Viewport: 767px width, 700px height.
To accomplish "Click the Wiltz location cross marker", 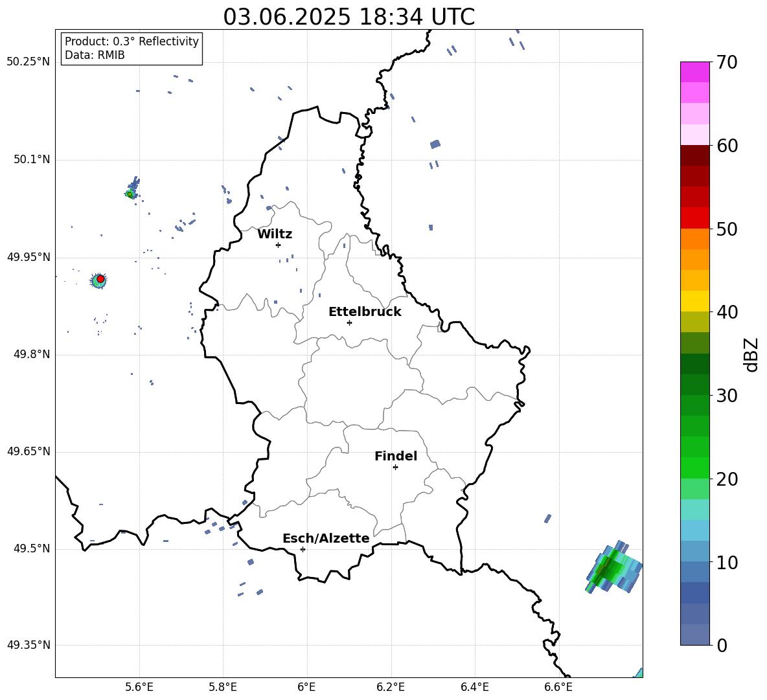I will coord(279,245).
